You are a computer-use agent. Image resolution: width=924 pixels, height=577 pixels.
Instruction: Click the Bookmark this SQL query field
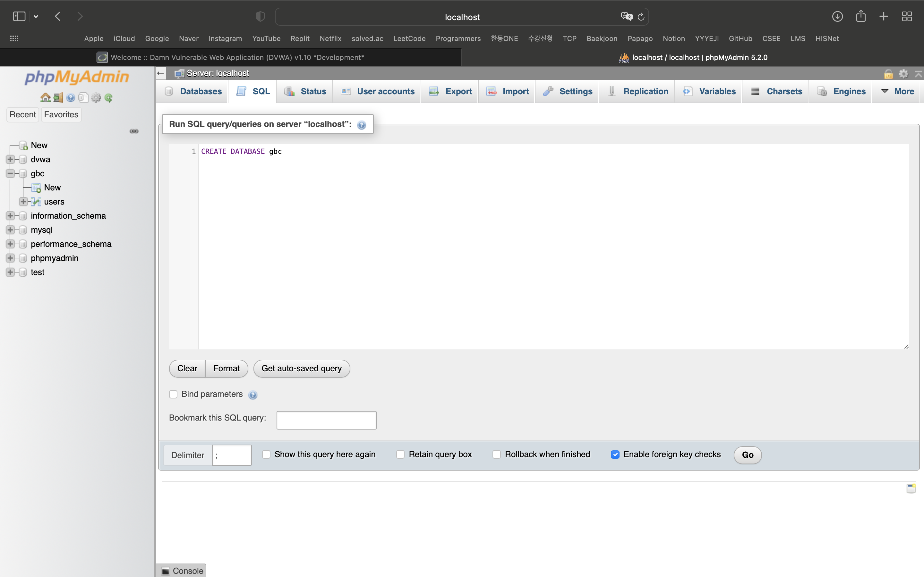click(x=327, y=420)
